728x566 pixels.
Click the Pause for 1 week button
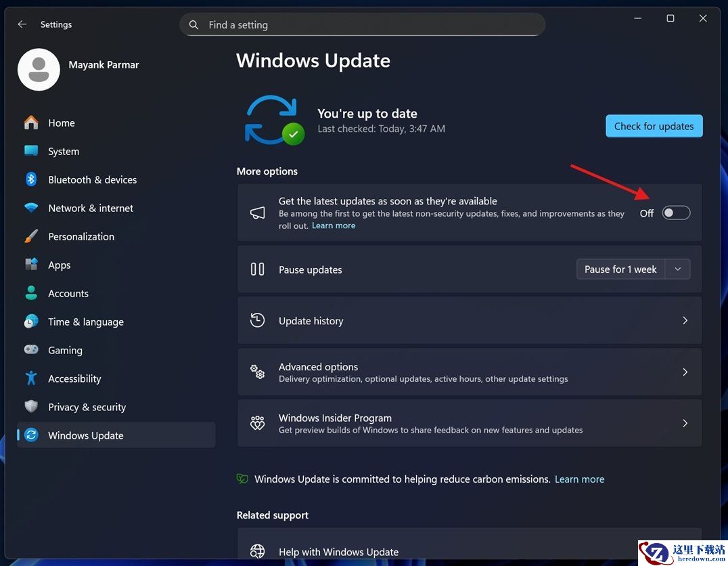point(620,269)
